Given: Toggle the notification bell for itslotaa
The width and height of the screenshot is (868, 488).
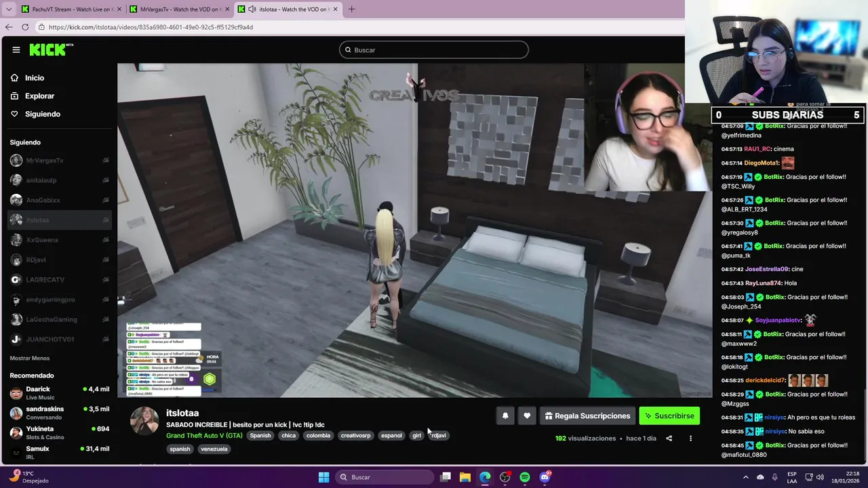Looking at the screenshot, I should point(505,416).
